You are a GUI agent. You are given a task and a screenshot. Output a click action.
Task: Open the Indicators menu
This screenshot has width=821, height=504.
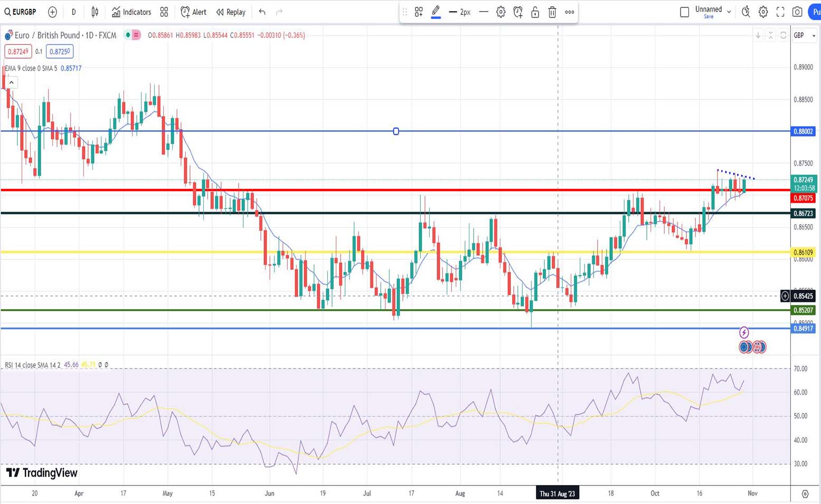point(131,12)
